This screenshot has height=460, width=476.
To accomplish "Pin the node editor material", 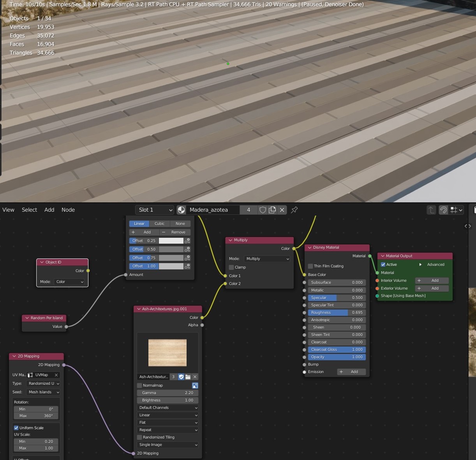I will click(x=294, y=210).
